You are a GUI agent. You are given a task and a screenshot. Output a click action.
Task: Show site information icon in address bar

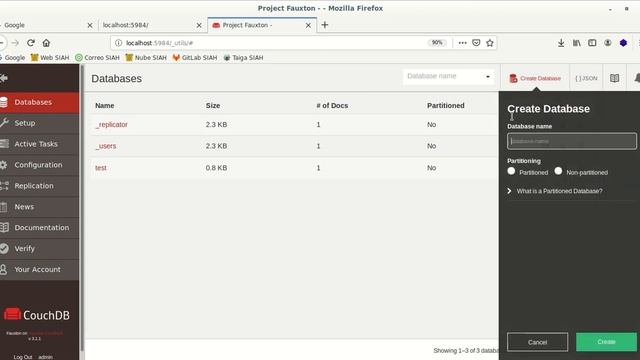(118, 43)
